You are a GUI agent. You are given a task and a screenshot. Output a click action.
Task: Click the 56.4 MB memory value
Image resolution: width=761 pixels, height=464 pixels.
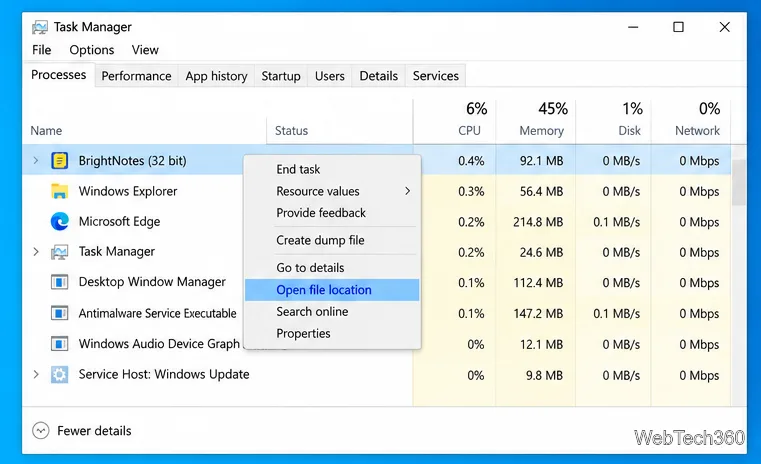(542, 192)
